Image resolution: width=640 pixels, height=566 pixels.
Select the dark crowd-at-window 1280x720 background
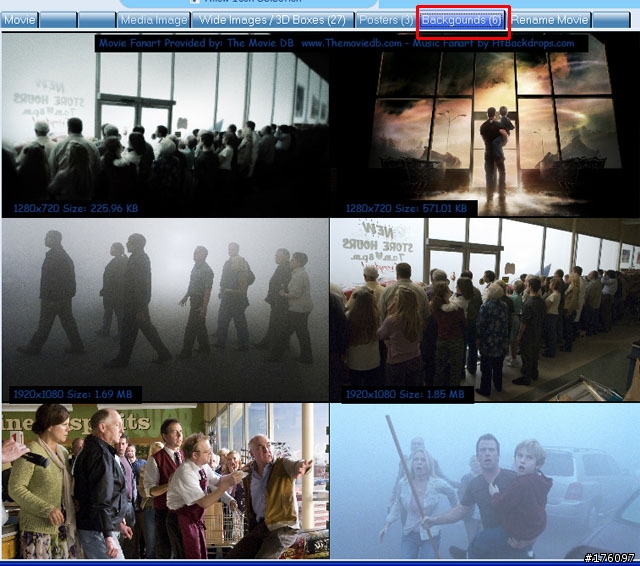(x=165, y=125)
